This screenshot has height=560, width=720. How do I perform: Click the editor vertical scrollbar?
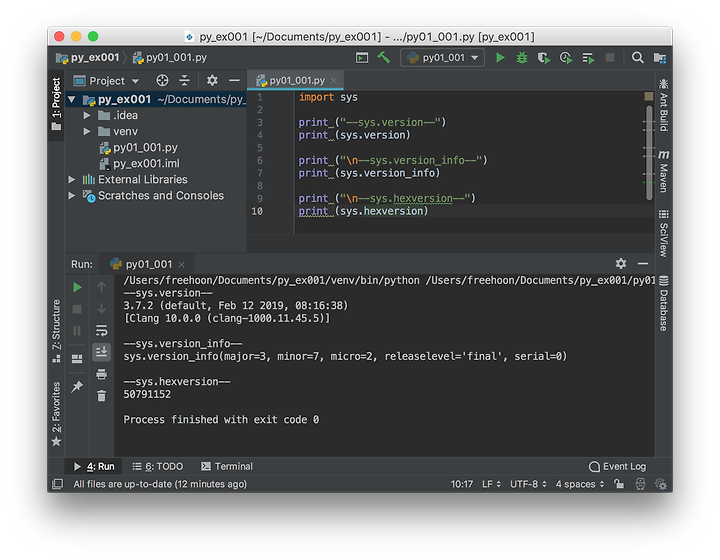coord(649,153)
